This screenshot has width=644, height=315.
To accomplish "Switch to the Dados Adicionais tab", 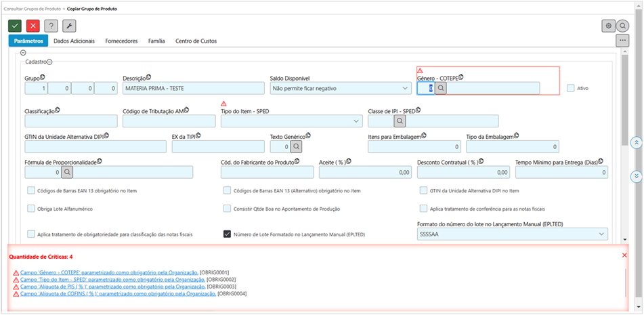I will [x=74, y=41].
